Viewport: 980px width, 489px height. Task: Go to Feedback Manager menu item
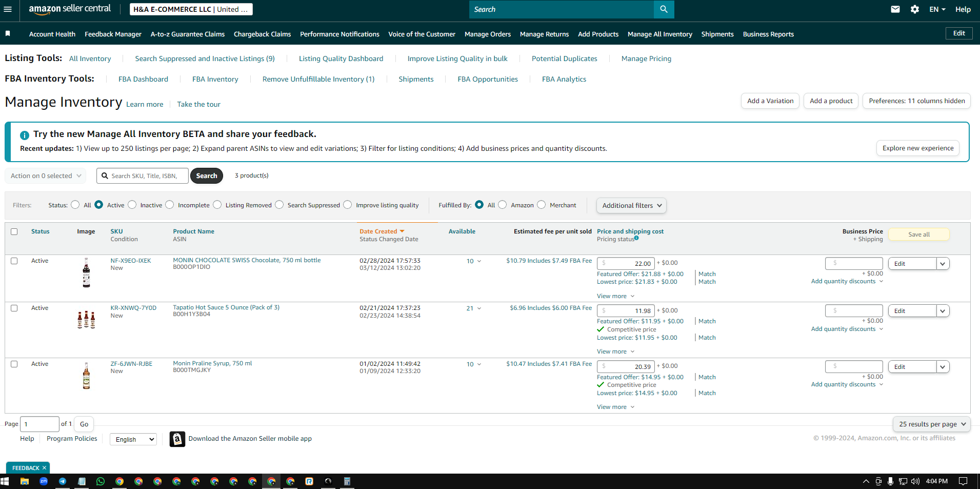pos(113,34)
